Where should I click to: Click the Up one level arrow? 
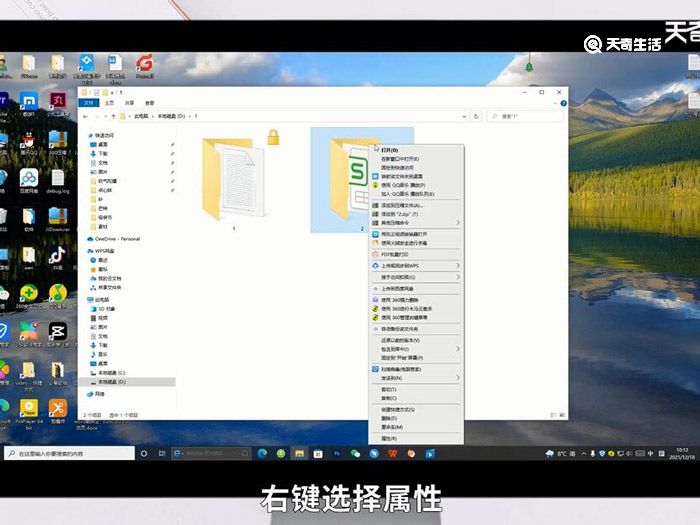(x=113, y=117)
